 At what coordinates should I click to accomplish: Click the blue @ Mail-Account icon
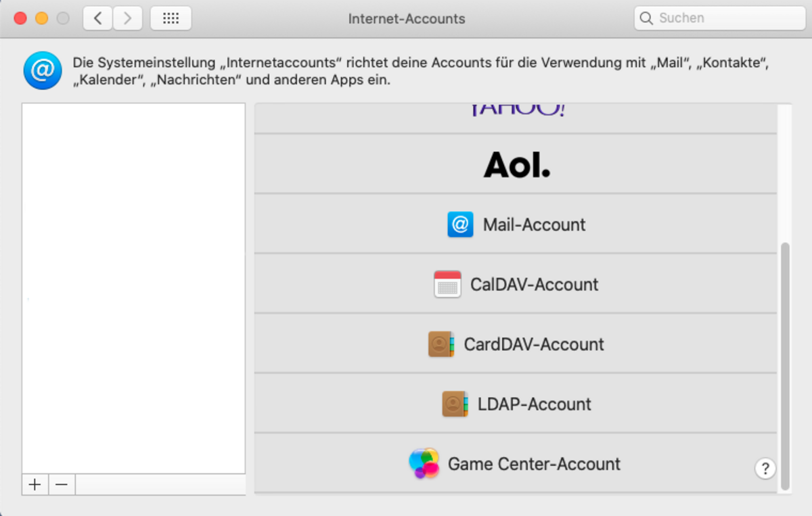click(460, 225)
